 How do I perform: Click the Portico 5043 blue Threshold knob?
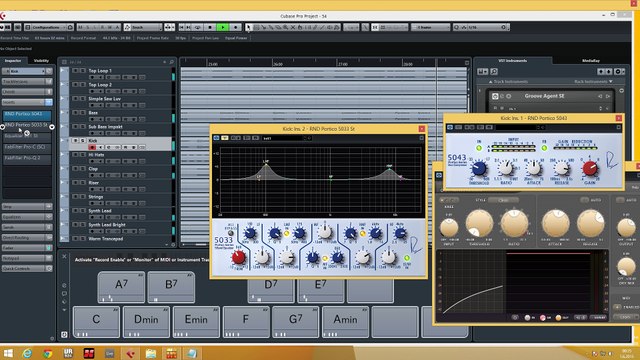479,168
